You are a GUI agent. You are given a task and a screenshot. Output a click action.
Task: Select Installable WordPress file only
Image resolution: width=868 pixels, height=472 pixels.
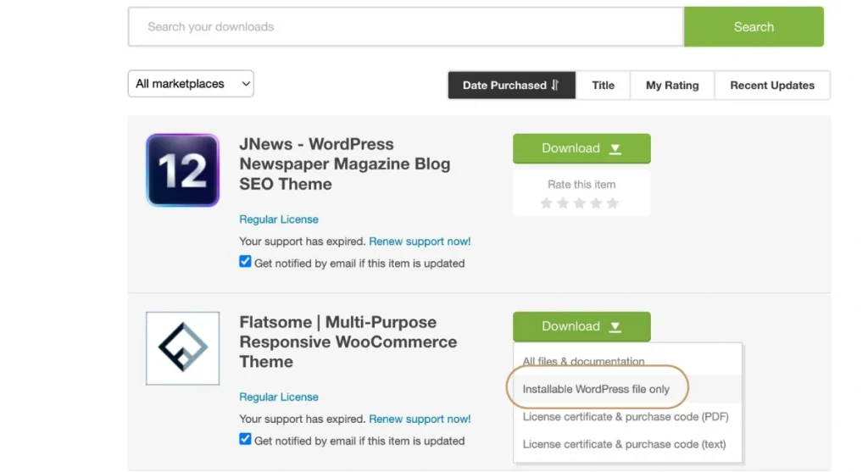(627, 389)
